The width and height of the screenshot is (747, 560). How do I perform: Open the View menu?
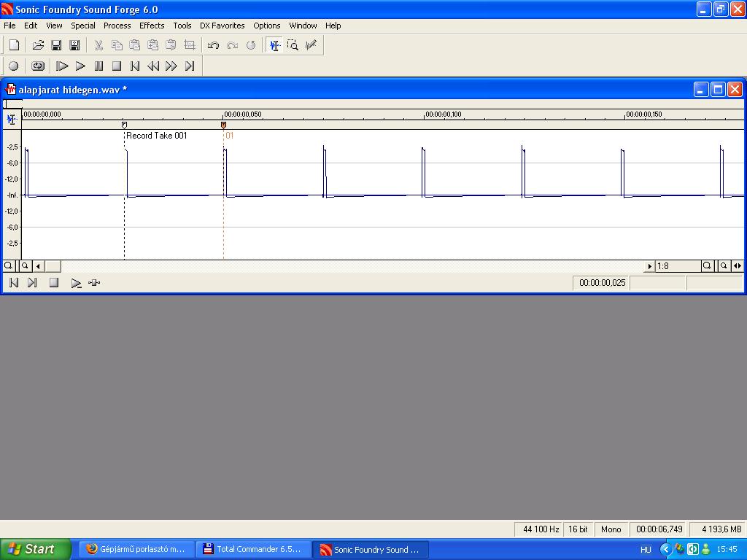point(54,26)
